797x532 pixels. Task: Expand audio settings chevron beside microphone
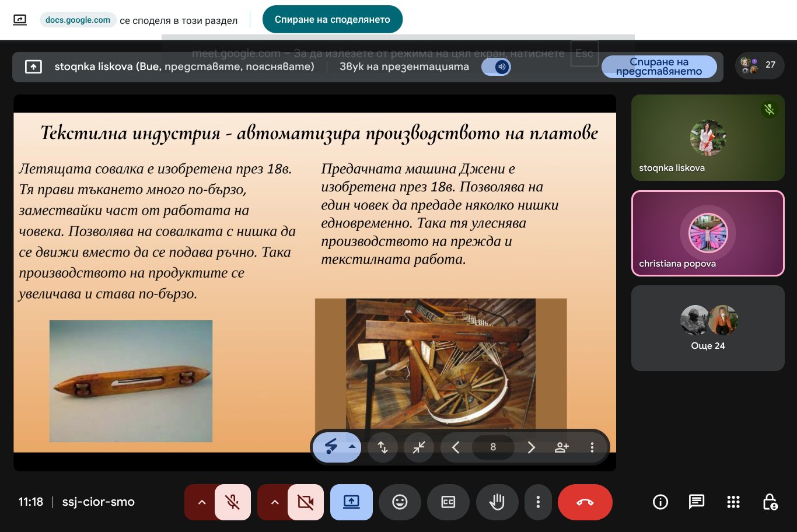(202, 502)
